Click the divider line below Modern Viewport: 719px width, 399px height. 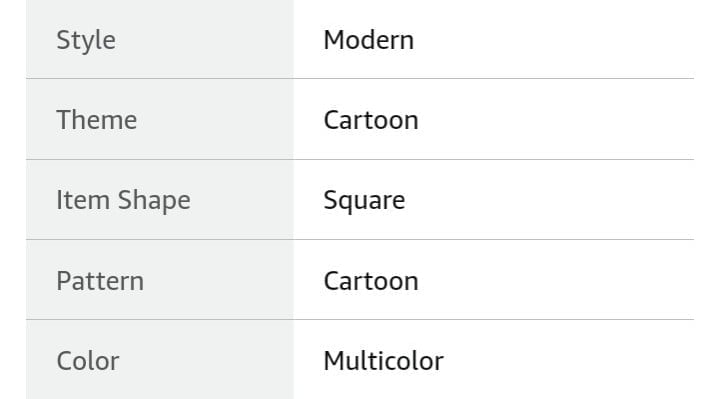pos(360,78)
